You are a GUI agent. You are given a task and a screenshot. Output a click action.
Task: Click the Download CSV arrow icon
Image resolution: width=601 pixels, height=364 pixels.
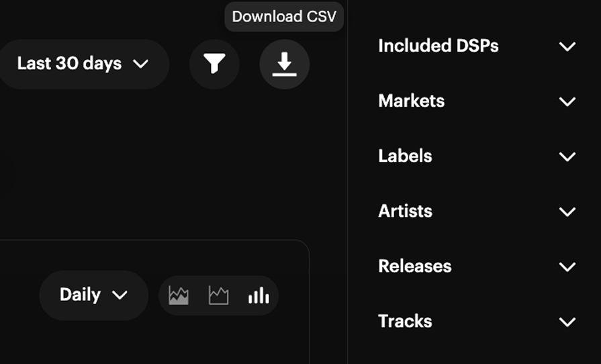coord(285,64)
